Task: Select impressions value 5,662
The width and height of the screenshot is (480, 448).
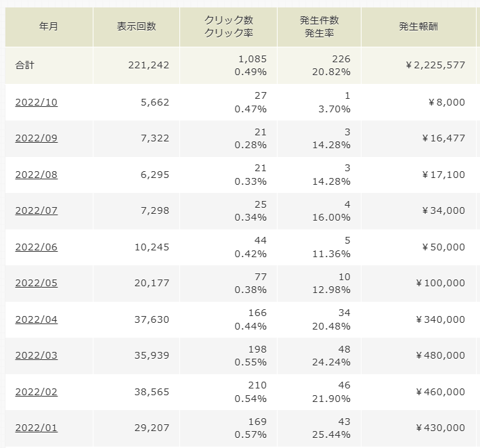Action: pos(155,102)
